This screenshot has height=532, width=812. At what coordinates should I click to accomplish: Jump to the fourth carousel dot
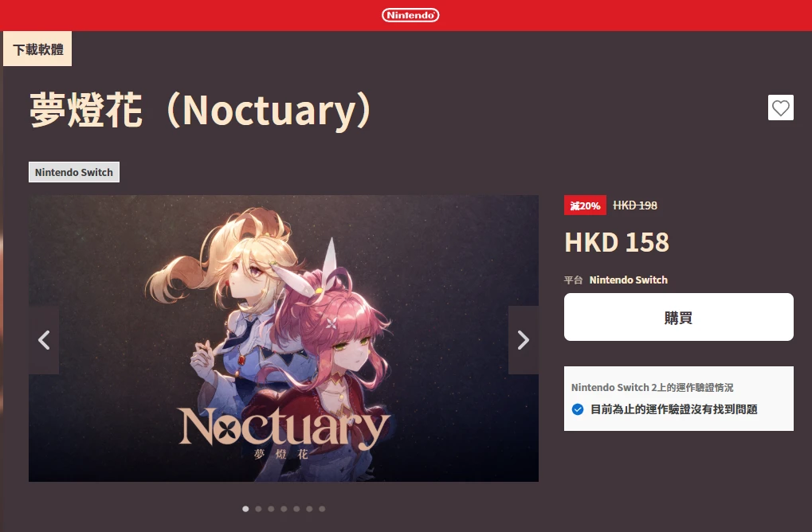pos(284,509)
